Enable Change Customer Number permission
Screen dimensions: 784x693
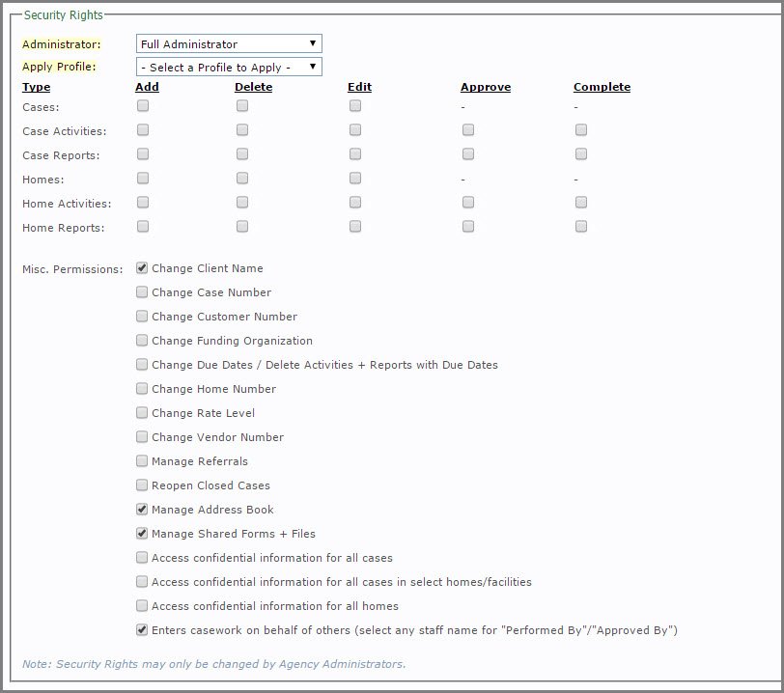pos(142,316)
